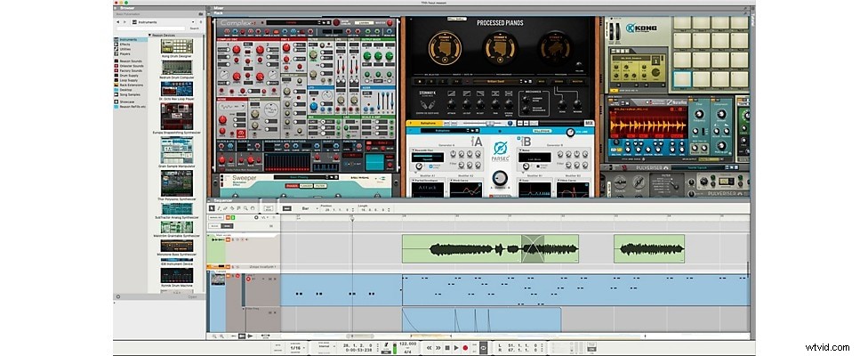Image resolution: width=868 pixels, height=356 pixels.
Task: Click the Parsec large center knob
Action: [500, 178]
